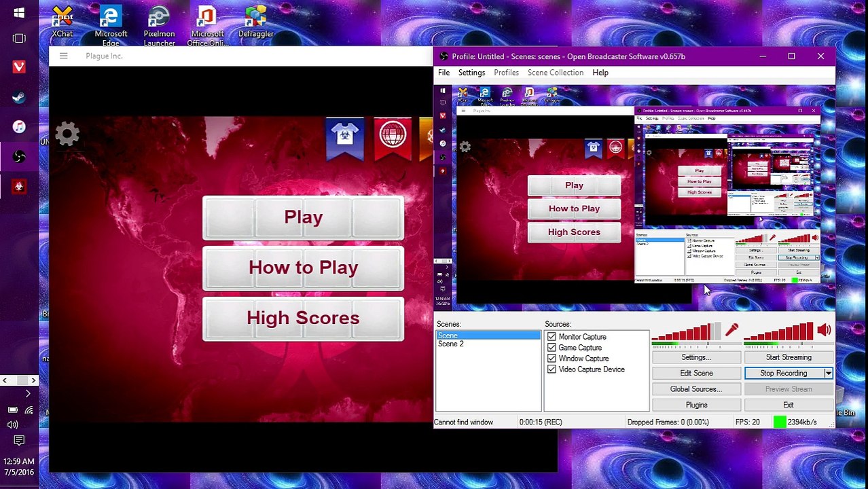Open Defraggler desktop shortcut
This screenshot has width=868, height=489.
click(256, 22)
